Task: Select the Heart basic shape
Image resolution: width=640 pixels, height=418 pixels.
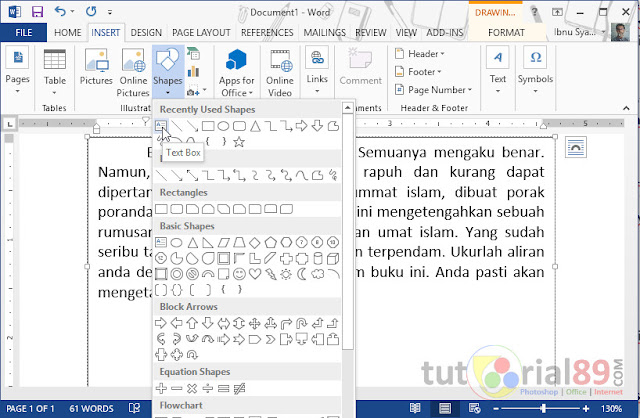Action: pyautogui.click(x=255, y=274)
